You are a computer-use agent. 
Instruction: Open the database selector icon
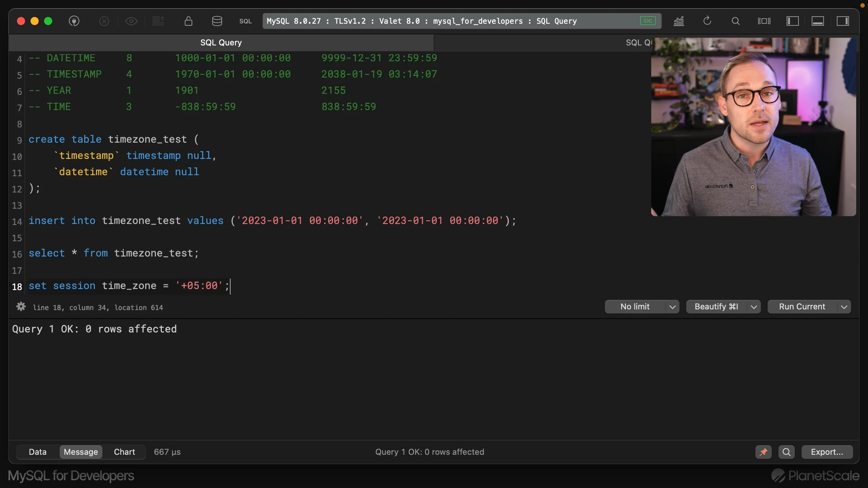217,21
